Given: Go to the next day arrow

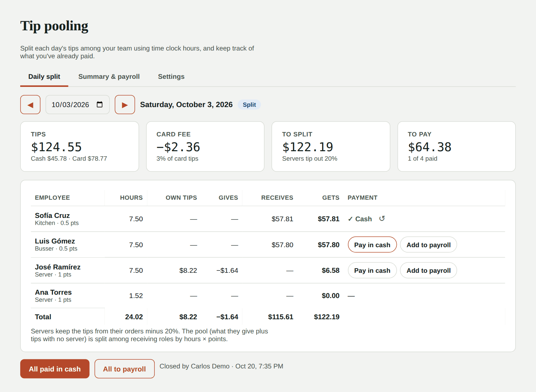Looking at the screenshot, I should click(125, 105).
